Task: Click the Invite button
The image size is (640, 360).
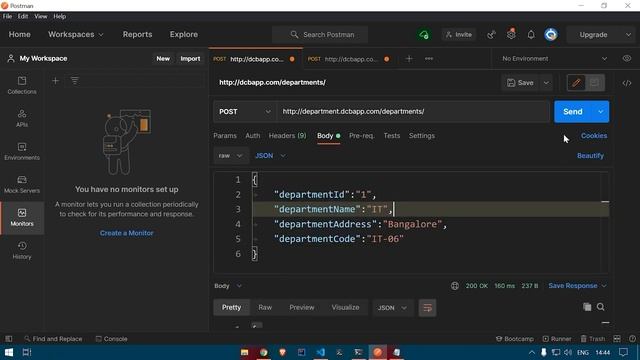Action: pos(458,35)
